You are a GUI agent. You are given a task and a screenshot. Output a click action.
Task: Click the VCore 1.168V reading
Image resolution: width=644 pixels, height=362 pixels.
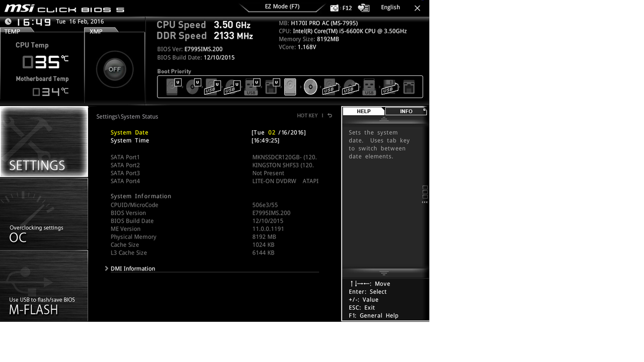(297, 47)
